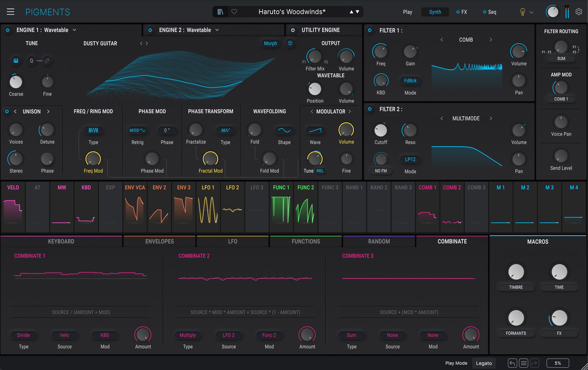This screenshot has height=370, width=588.
Task: Select next wavetable with right arrow
Action: point(147,43)
